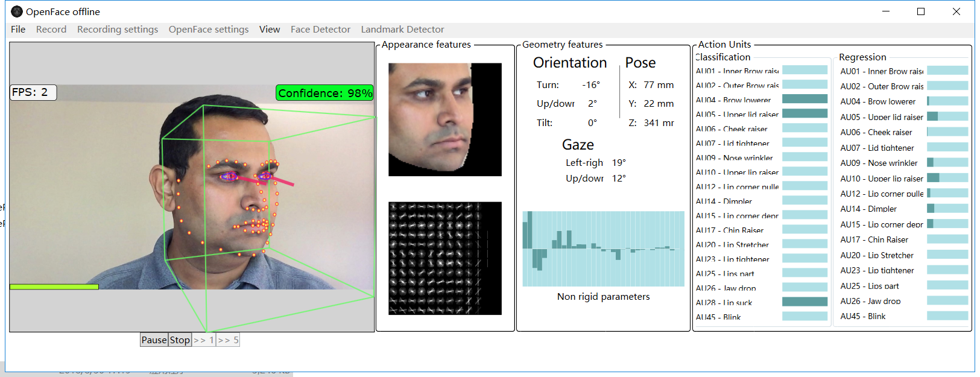Screen dimensions: 980x377
Task: Click the tracked face video frame
Action: 192,187
